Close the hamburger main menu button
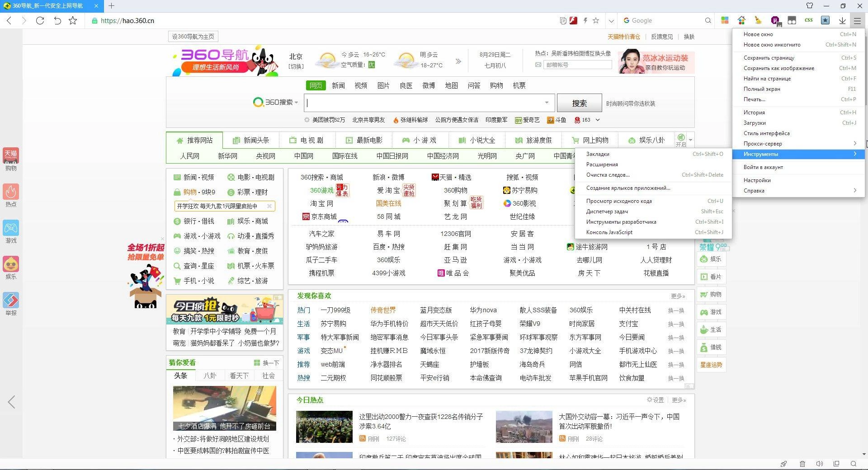This screenshot has height=470, width=868. (x=857, y=20)
